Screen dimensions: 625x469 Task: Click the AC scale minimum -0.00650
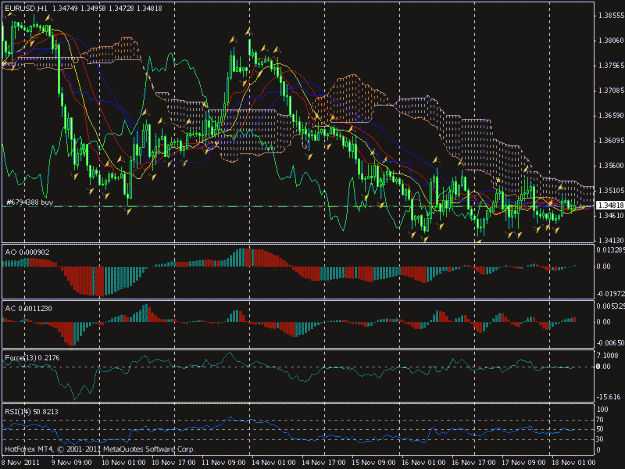611,343
